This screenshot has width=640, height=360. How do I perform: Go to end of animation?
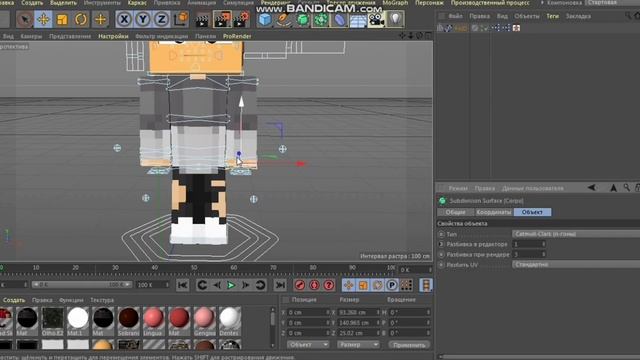point(280,285)
